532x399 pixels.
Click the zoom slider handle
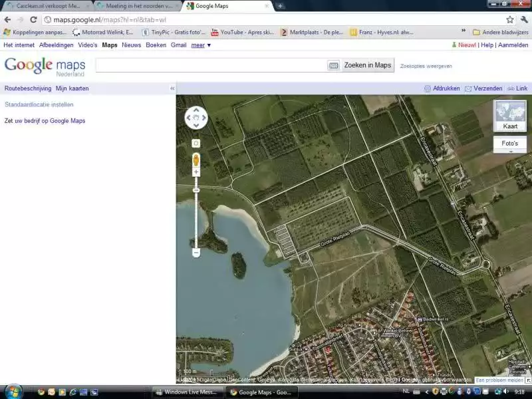point(196,190)
